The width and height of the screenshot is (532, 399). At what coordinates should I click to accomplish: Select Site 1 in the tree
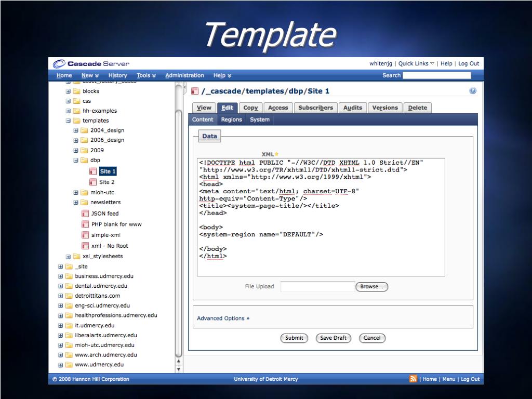tap(108, 171)
